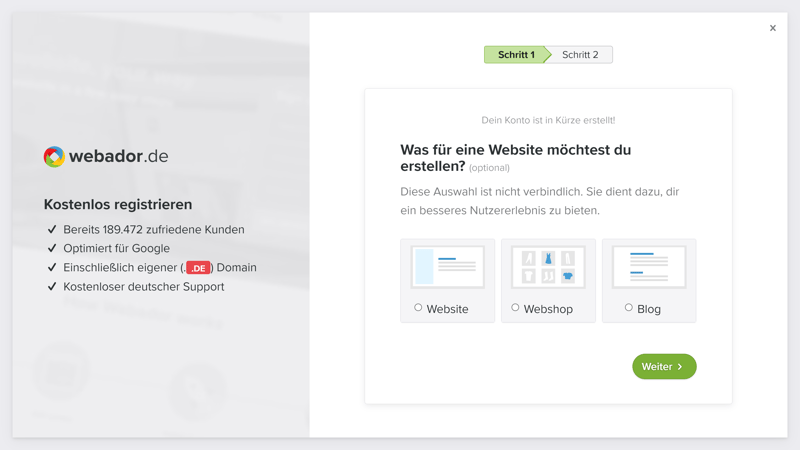
Task: Click the text 'Kostenloser deutscher Support'
Action: (144, 287)
